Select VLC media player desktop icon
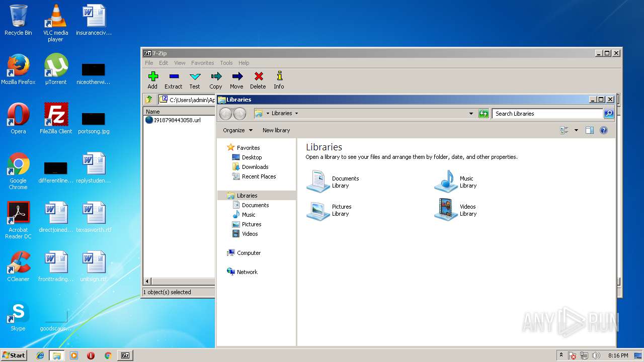This screenshot has height=362, width=644. 55,23
